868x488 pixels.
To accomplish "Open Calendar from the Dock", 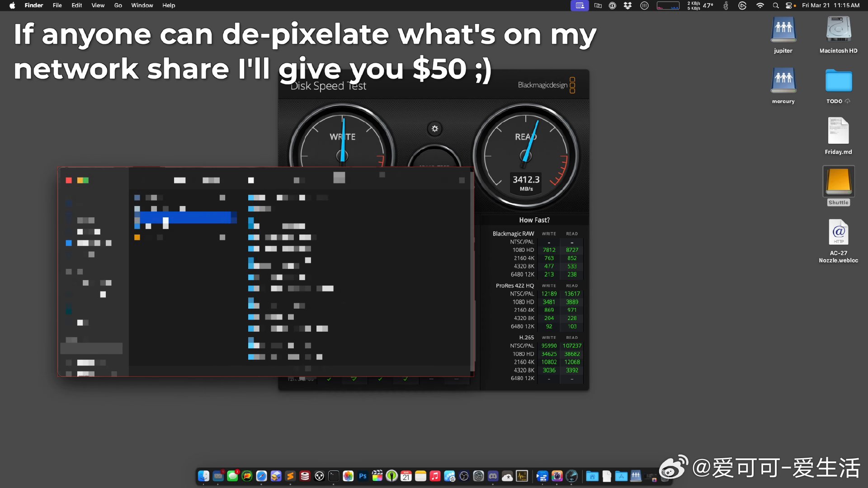I will [406, 476].
